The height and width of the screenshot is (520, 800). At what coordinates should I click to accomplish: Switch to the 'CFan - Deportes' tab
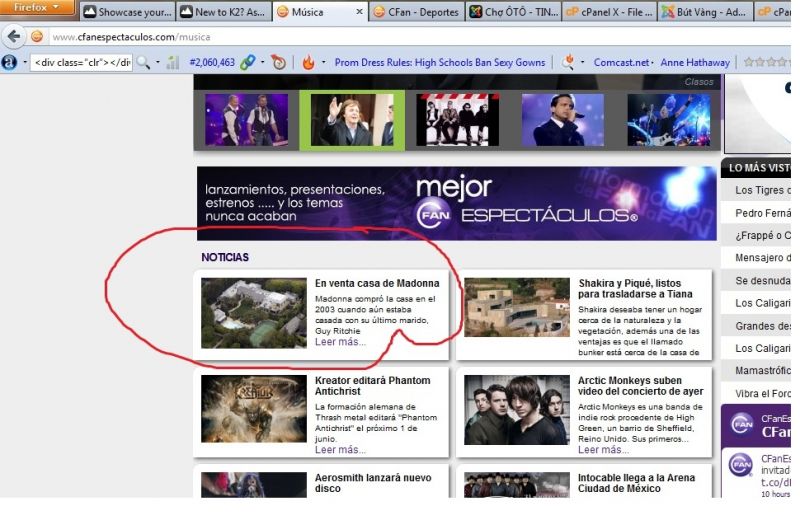pos(417,12)
